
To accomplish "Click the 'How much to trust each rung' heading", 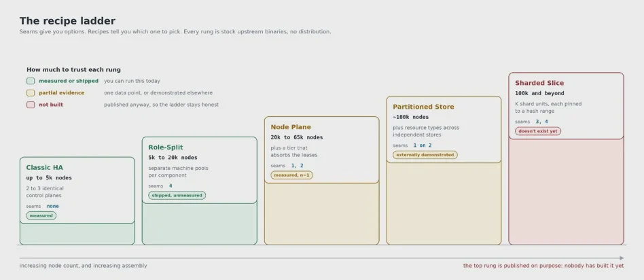I will (73, 70).
